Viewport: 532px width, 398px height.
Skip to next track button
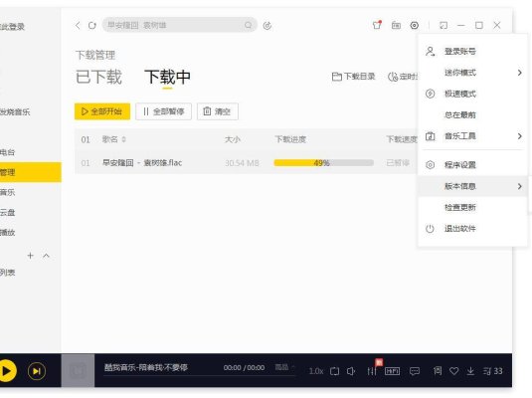point(37,371)
